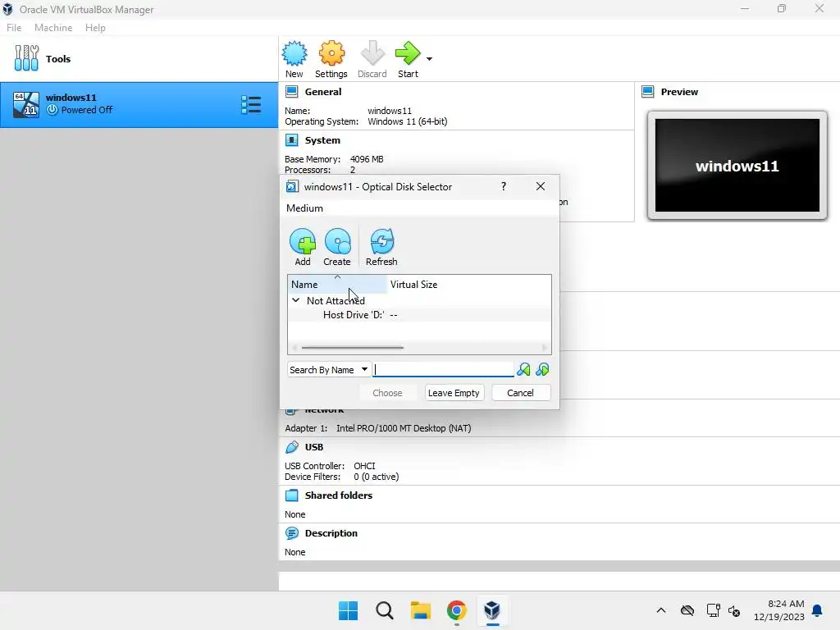Open Shared folders section header
The width and height of the screenshot is (840, 630).
[339, 495]
